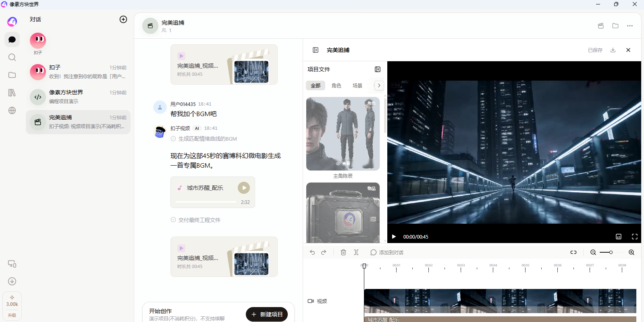The height and width of the screenshot is (322, 644).
Task: Expand 生成匹配情绪曲线的BGM step
Action: click(204, 139)
